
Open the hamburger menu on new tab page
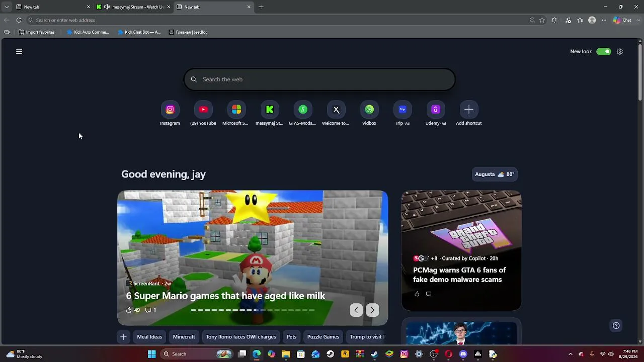pos(19,52)
